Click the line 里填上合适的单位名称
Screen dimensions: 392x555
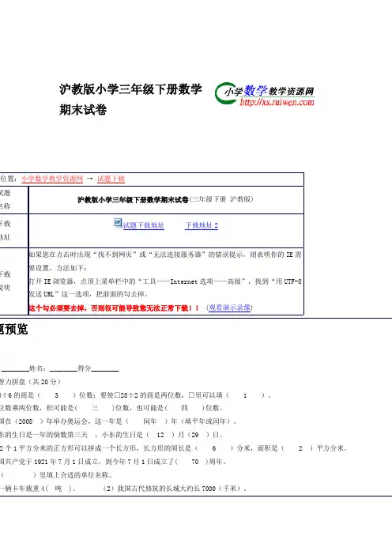[57, 475]
